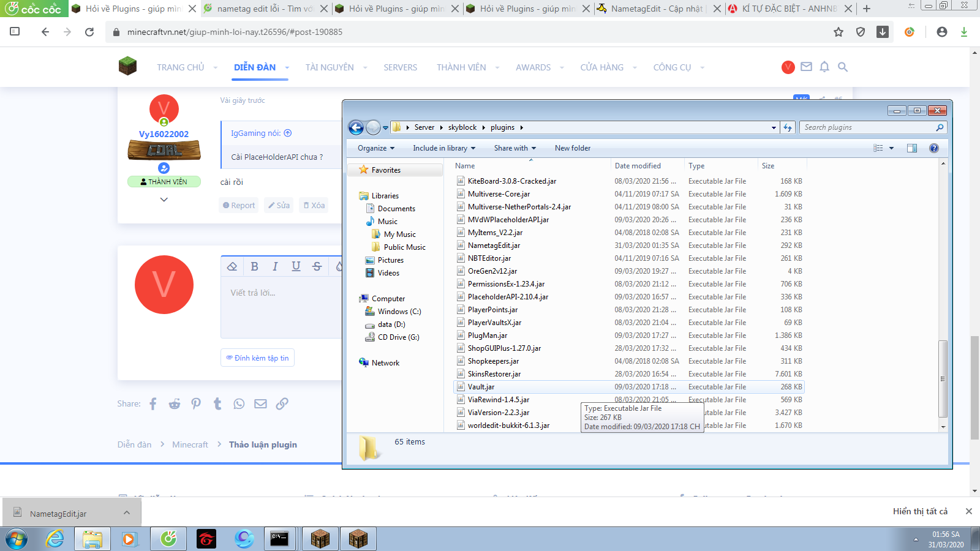Expand the view options dropdown arrow in Explorer
Image resolution: width=980 pixels, height=551 pixels.
pos(891,148)
